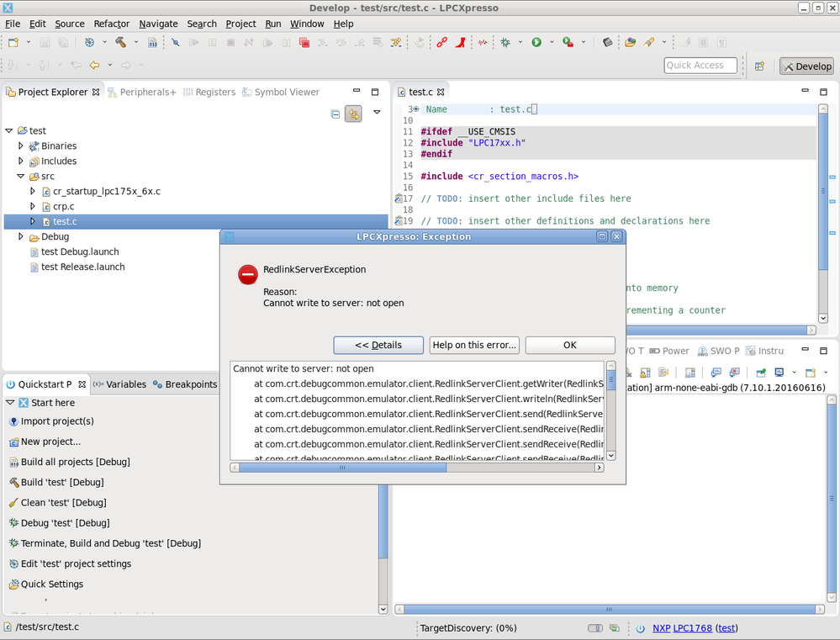Switch to the Peripherals+ tab
Screen dimensions: 840x640
click(142, 93)
